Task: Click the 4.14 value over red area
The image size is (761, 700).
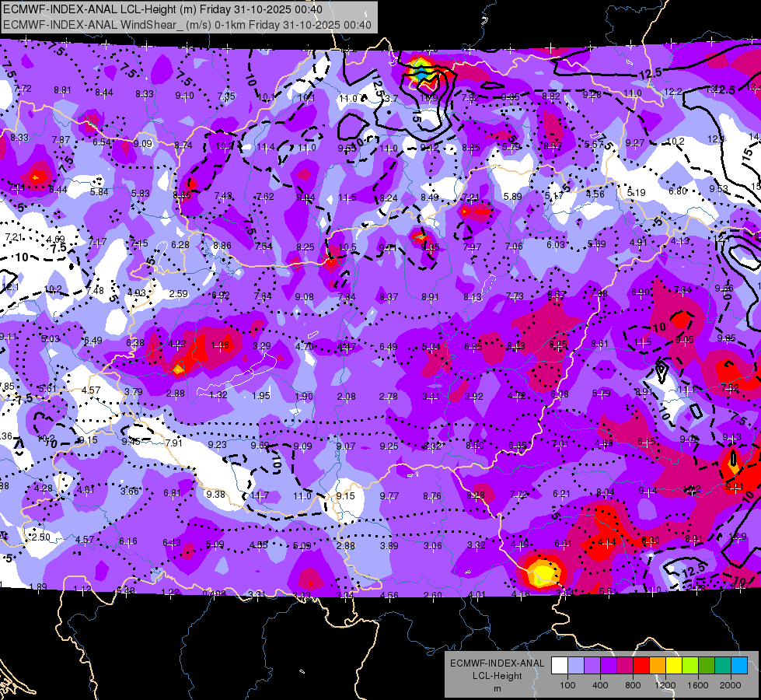Action: pyautogui.click(x=606, y=541)
